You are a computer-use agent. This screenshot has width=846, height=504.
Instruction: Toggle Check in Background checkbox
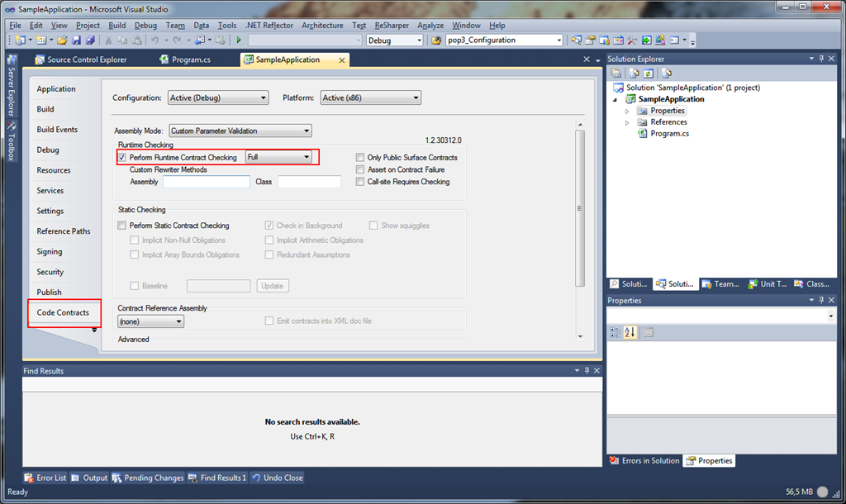pos(269,226)
